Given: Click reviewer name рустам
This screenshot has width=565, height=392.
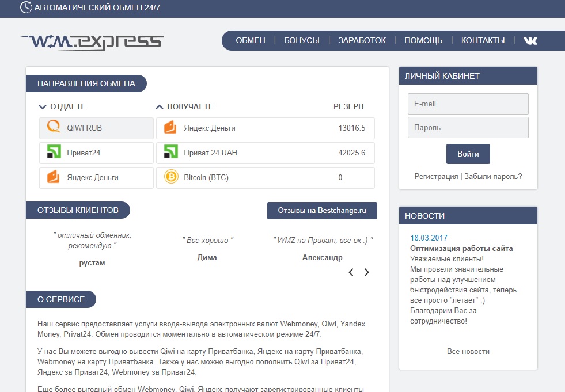Looking at the screenshot, I should pyautogui.click(x=92, y=263).
